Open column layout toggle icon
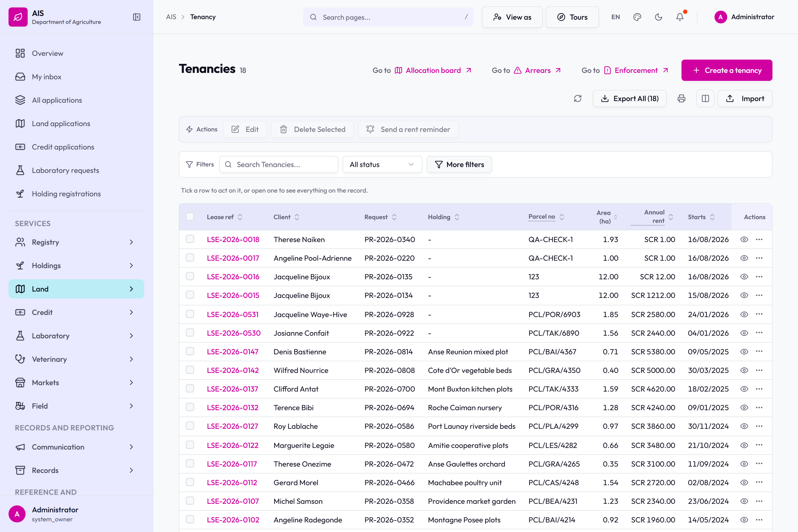This screenshot has width=798, height=532. point(705,98)
